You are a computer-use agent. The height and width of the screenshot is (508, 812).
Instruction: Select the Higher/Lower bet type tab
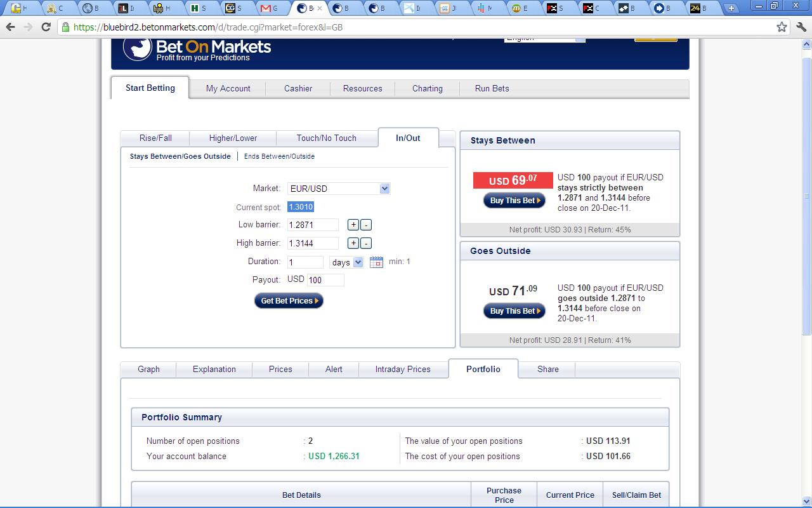233,138
